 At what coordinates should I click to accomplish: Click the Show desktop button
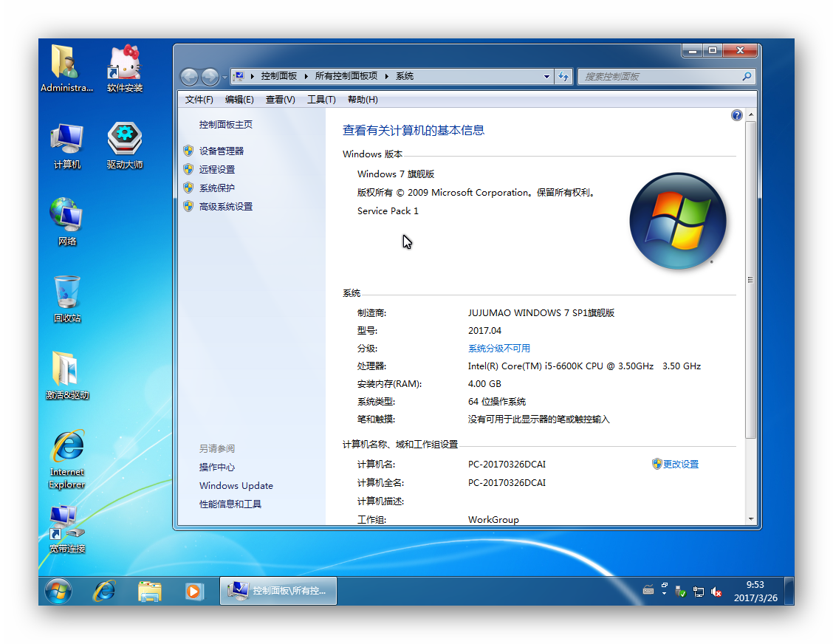789,591
